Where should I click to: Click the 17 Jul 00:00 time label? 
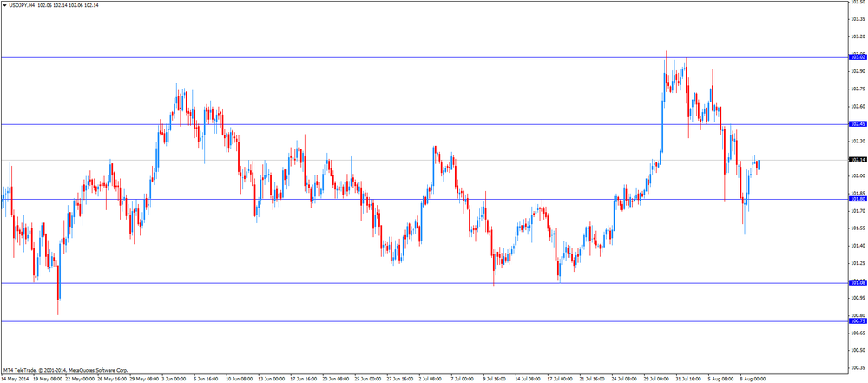pos(561,380)
